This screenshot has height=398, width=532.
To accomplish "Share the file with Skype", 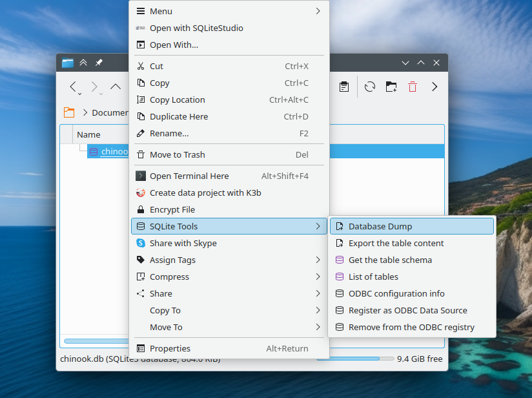I will coord(229,243).
